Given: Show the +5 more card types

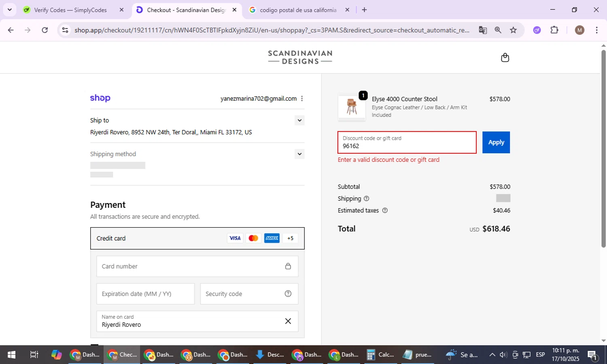Looking at the screenshot, I should 290,238.
